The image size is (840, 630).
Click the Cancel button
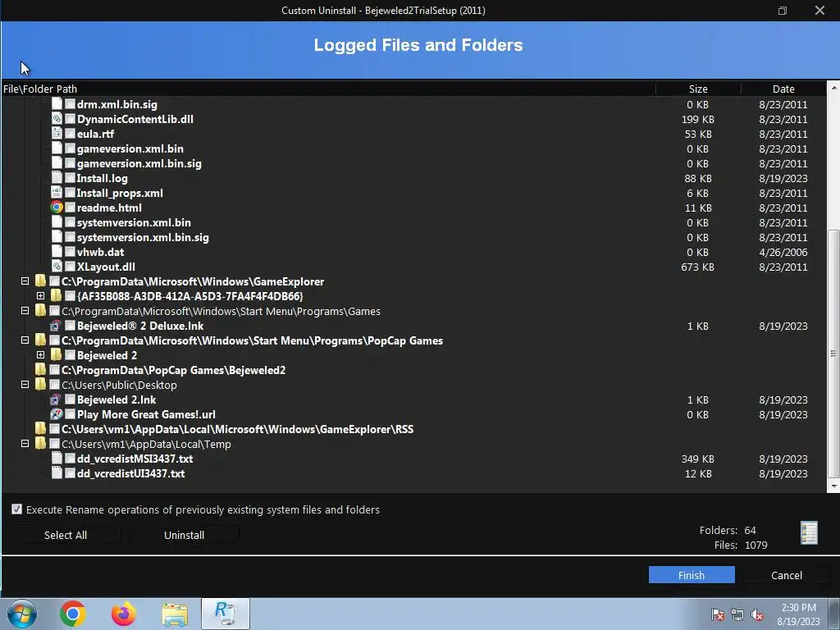786,575
